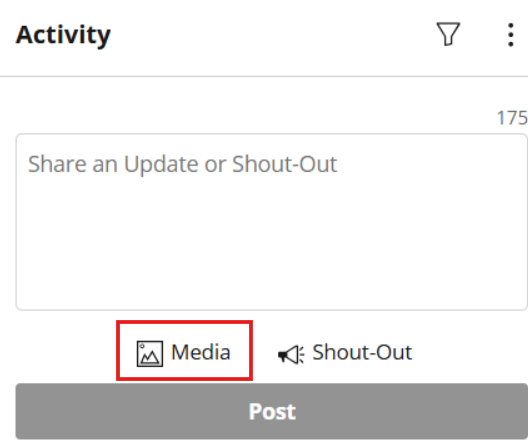Image resolution: width=528 pixels, height=442 pixels.
Task: Click the "Share an Update or Shout-Out" placeholder
Action: [x=183, y=164]
